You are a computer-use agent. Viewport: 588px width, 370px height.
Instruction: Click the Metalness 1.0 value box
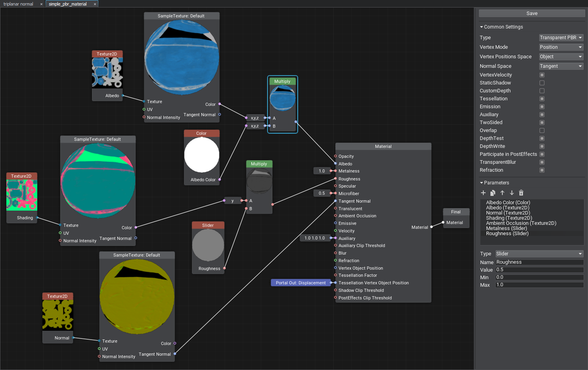322,171
